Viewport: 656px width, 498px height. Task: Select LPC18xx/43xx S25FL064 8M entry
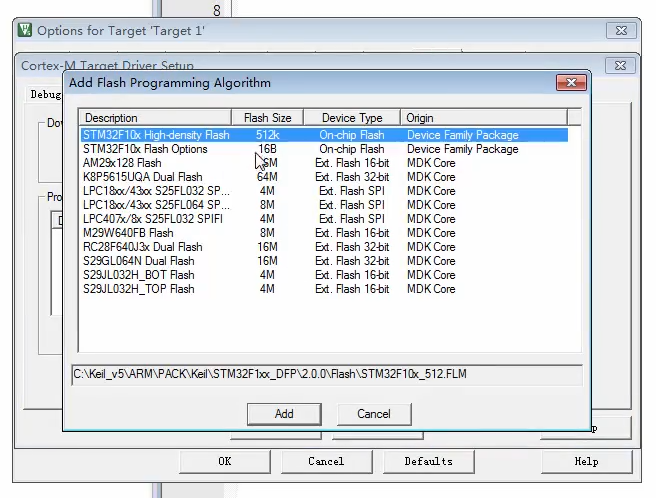(x=324, y=205)
